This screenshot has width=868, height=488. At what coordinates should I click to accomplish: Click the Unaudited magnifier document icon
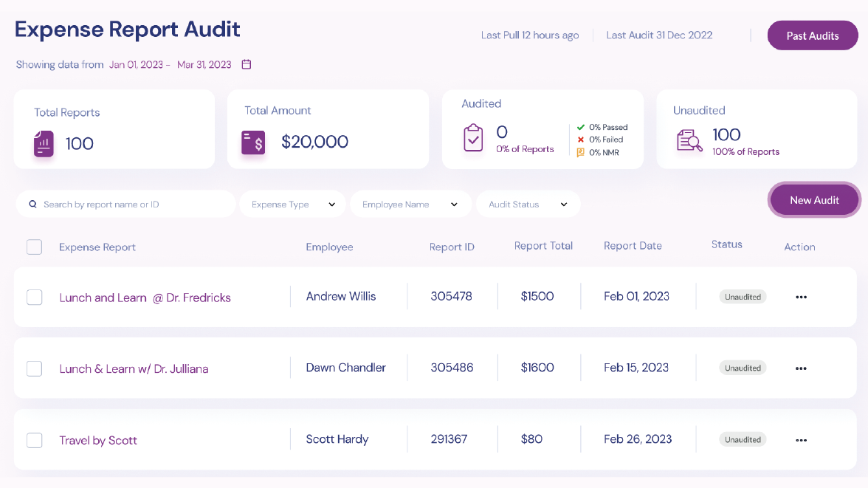(x=689, y=140)
